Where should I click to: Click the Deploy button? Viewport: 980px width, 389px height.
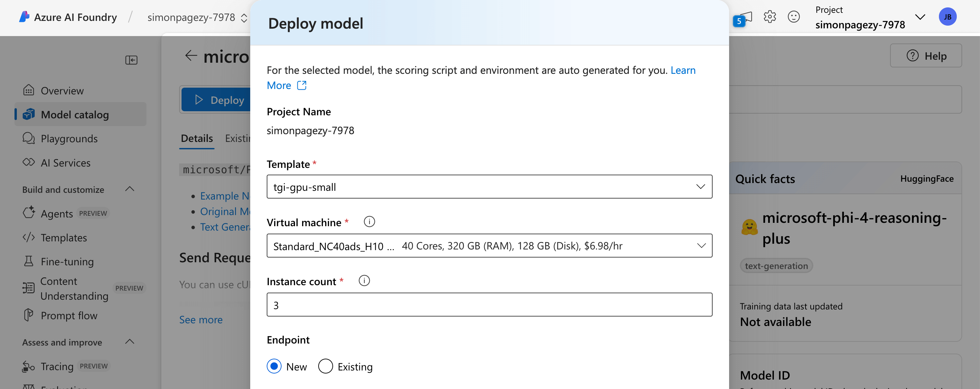[216, 100]
